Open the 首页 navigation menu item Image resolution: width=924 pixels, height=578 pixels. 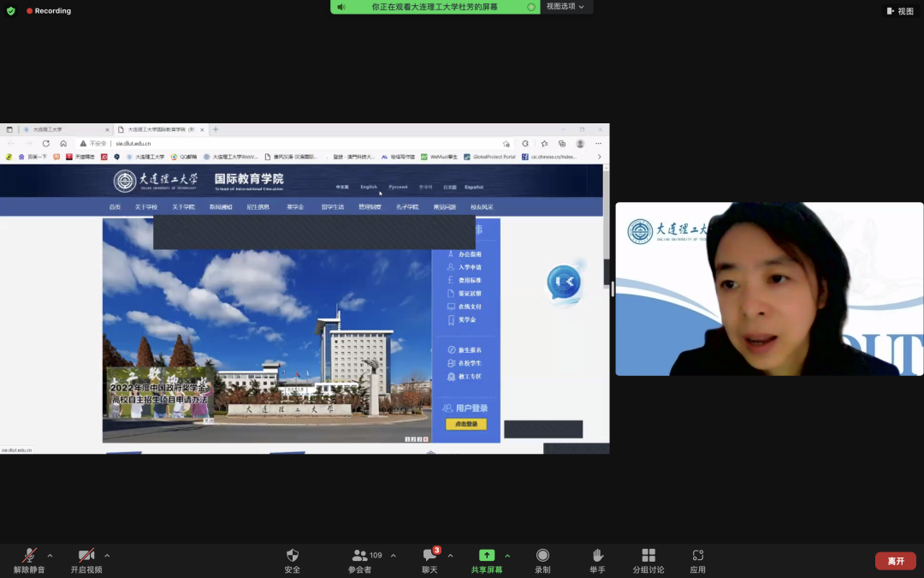115,207
